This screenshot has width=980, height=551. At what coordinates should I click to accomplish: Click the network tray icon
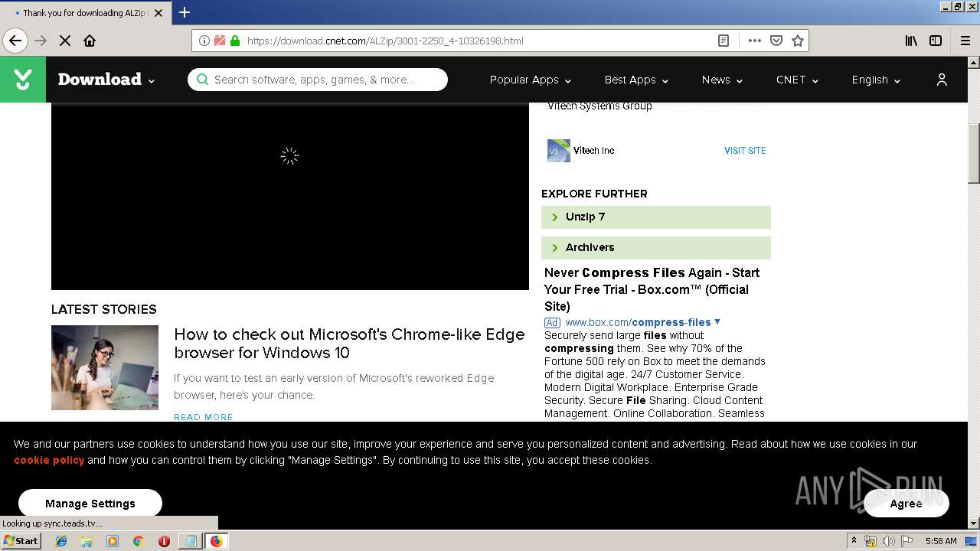coord(871,541)
